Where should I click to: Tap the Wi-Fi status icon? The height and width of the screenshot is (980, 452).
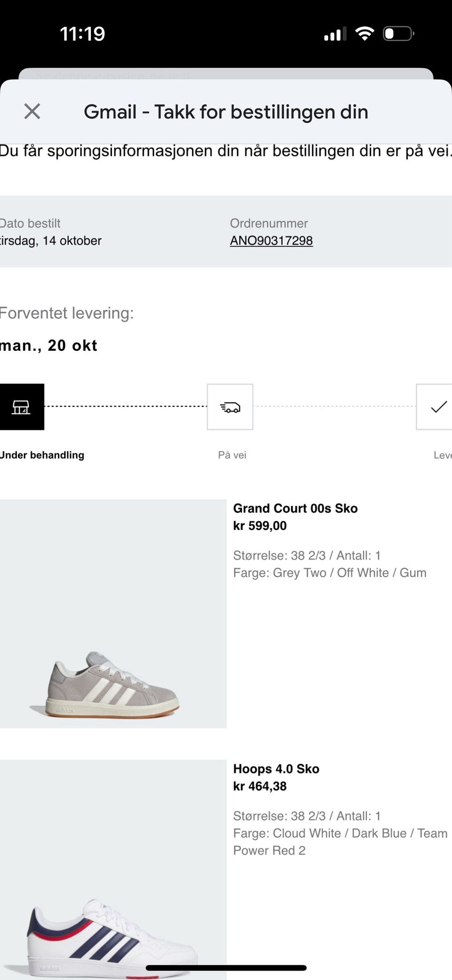point(364,33)
